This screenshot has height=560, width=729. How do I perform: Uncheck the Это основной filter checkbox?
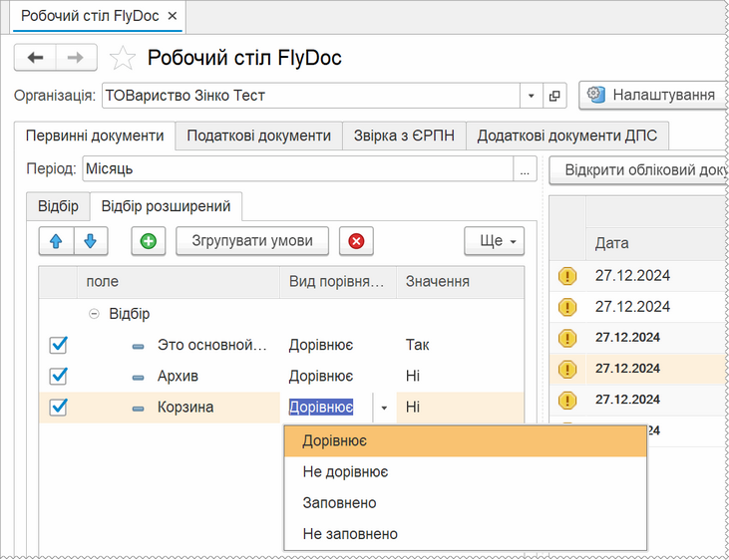point(58,345)
